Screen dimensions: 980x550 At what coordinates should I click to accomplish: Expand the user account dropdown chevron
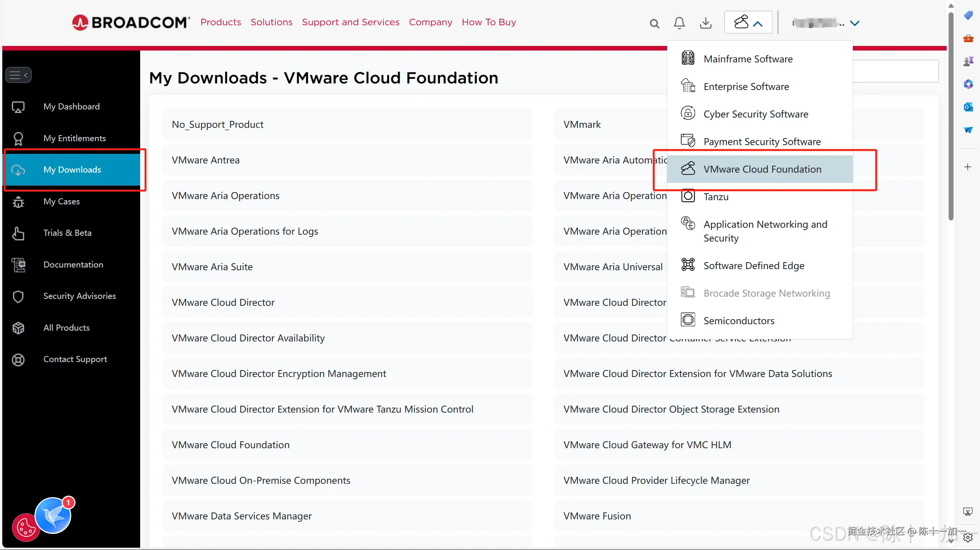[x=855, y=23]
